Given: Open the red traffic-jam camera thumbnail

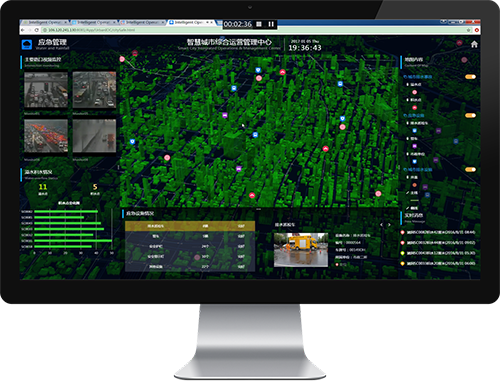Looking at the screenshot, I should (46, 136).
